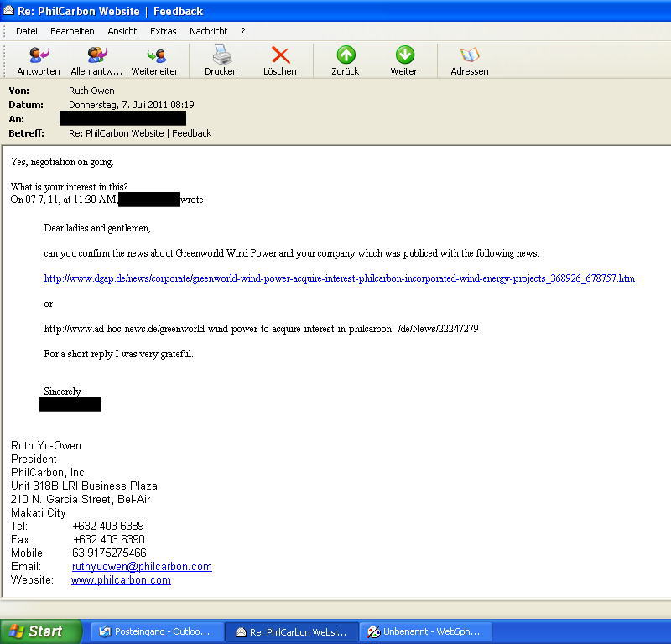Click the ad-hoc-news.de URL text
Screen dimensions: 671x644
(x=261, y=329)
